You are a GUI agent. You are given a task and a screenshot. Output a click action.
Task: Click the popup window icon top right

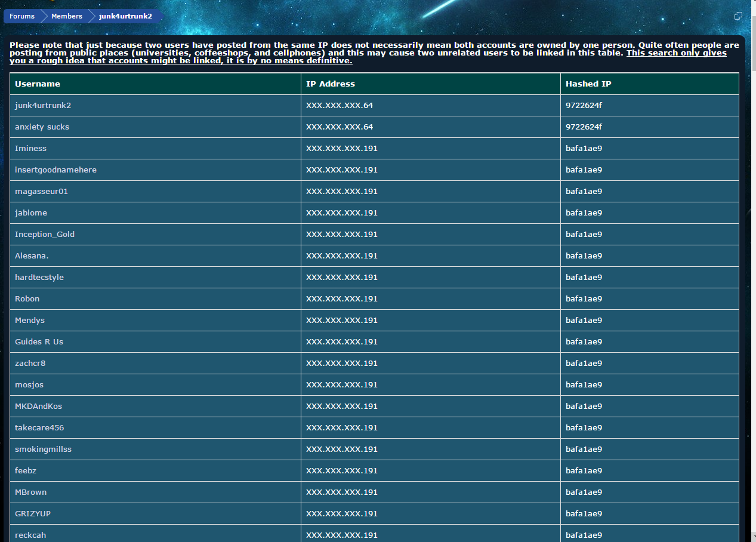pos(738,16)
